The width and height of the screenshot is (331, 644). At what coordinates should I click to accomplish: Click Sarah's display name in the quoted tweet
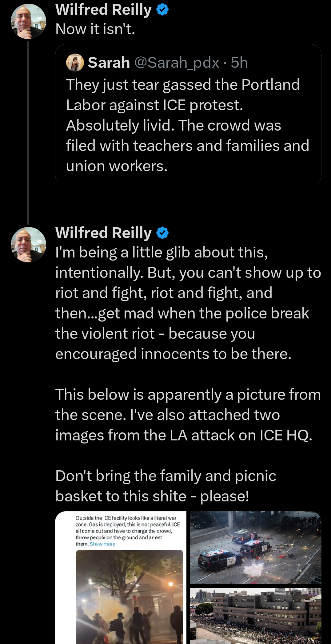point(108,62)
